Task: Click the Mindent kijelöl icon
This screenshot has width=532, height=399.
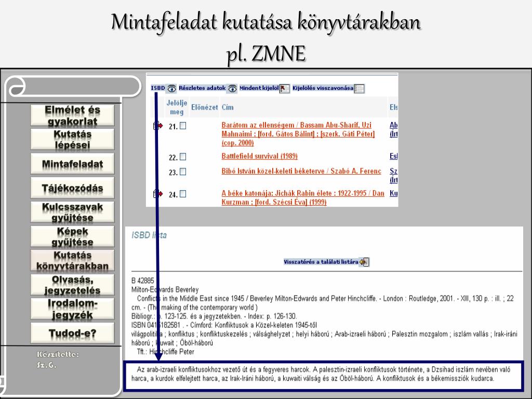Action: tap(284, 88)
